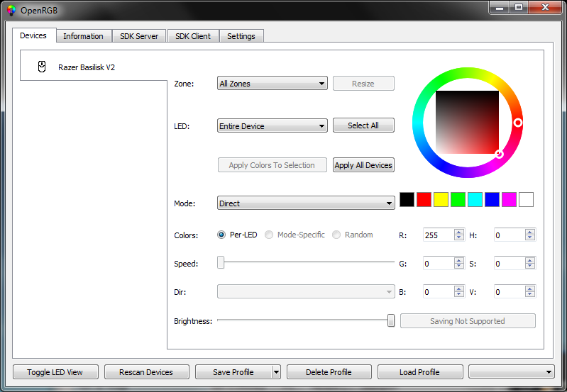Click the Saving Not Supported button
567x392 pixels.
pyautogui.click(x=468, y=321)
